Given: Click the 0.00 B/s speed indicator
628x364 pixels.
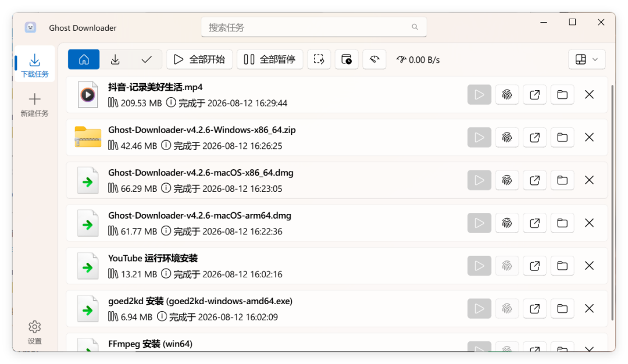Looking at the screenshot, I should [x=418, y=60].
